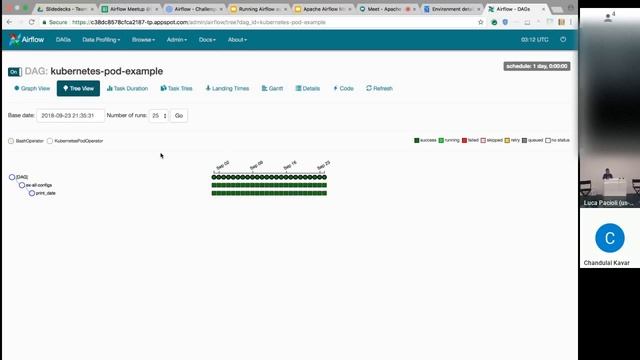Click the retry legend color box

click(507, 140)
